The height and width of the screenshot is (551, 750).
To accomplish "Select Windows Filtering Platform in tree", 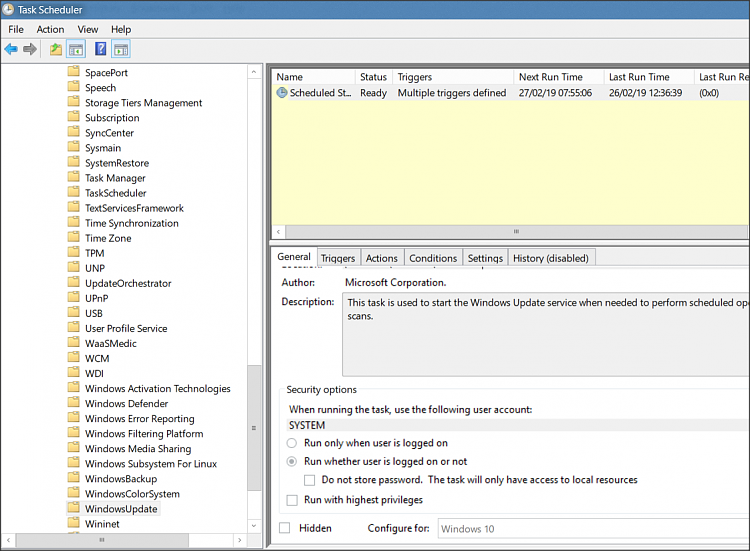I will [x=144, y=434].
